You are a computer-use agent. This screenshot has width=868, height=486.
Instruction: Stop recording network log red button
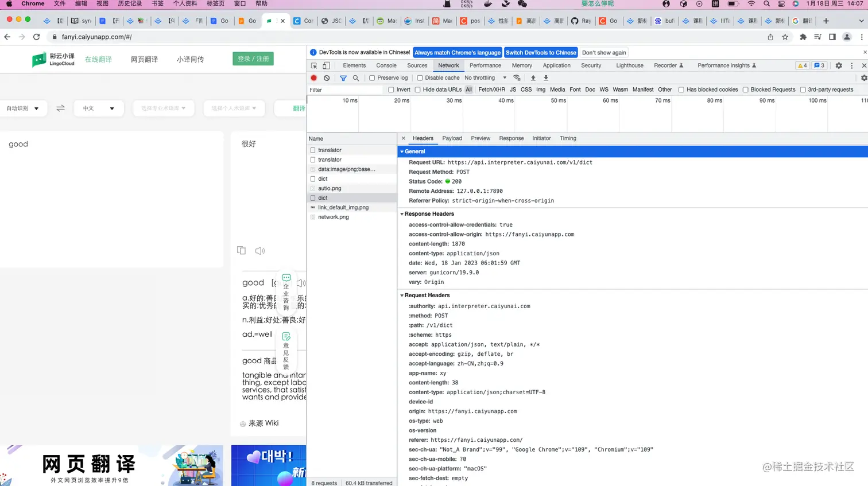[x=313, y=77]
